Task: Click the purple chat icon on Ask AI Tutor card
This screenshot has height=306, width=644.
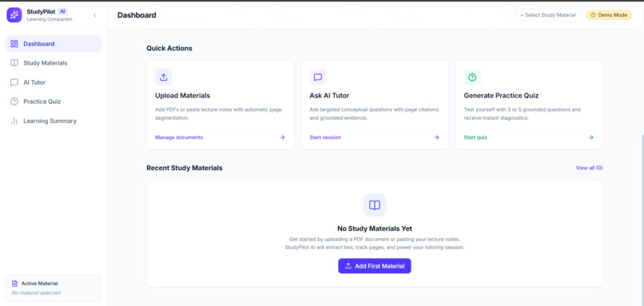Action: pos(318,77)
